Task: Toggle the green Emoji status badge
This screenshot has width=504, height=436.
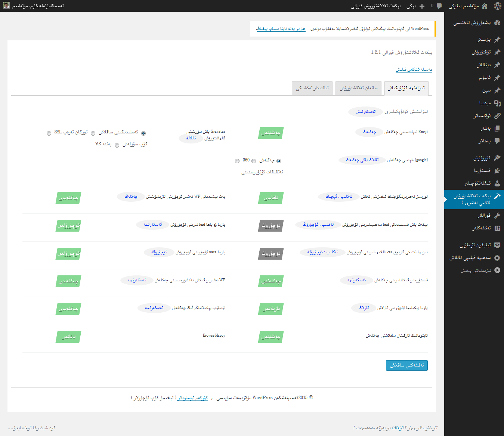Action: pos(271,133)
